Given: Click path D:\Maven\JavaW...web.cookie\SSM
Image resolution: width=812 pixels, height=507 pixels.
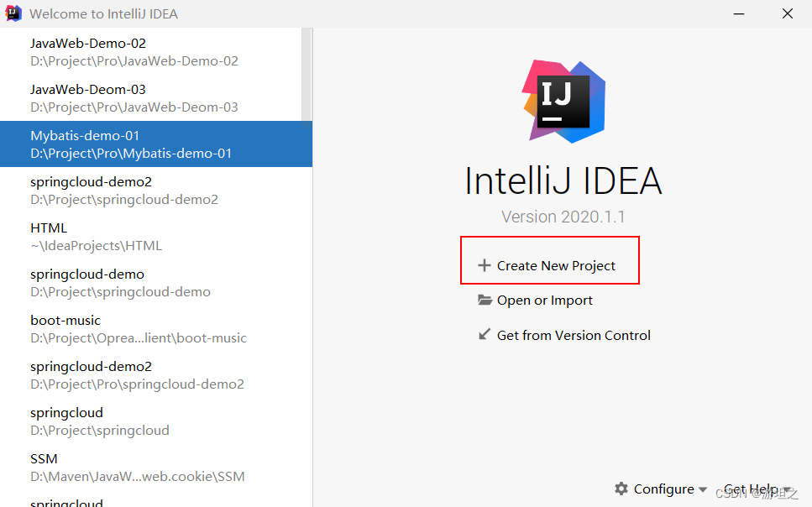Looking at the screenshot, I should [137, 477].
